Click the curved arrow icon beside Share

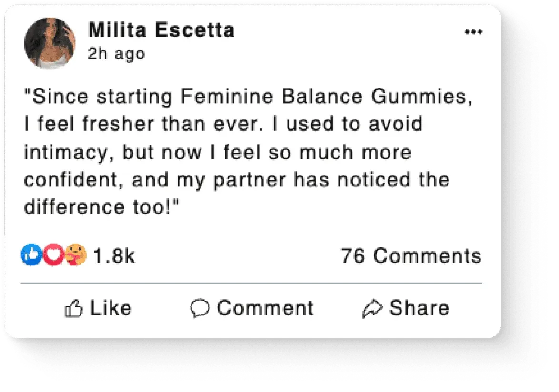(372, 309)
